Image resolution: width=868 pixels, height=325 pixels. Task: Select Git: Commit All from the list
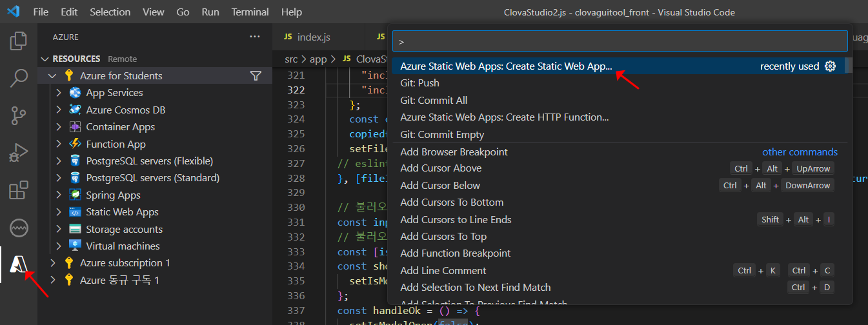(x=434, y=101)
